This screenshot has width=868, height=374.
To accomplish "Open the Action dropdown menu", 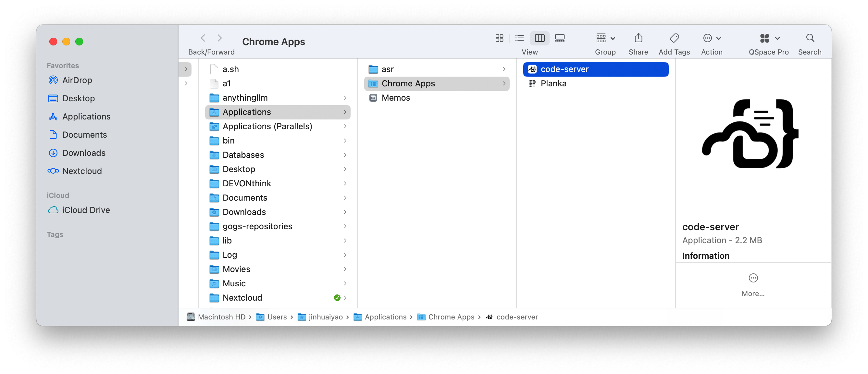I will [711, 38].
